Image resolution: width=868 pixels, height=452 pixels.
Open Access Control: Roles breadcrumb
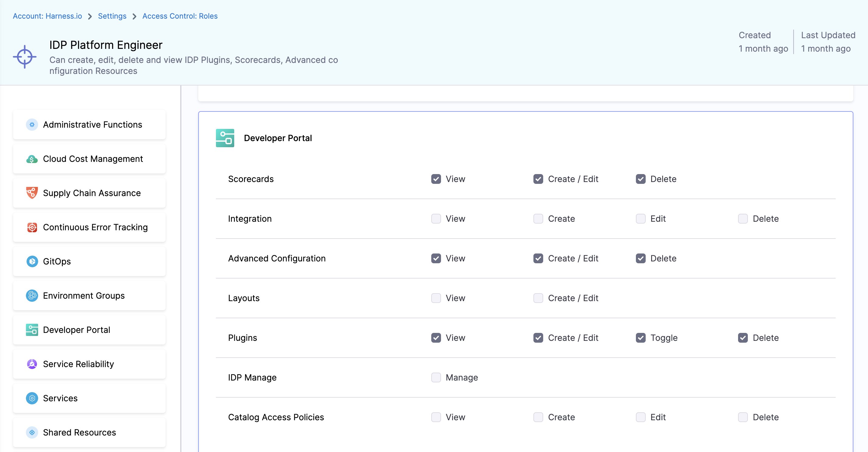(180, 16)
